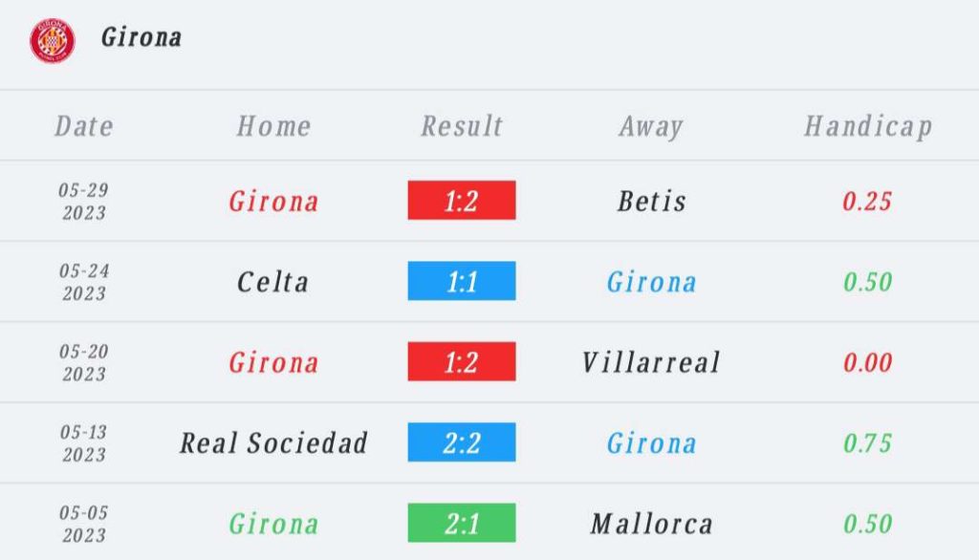Select the Villarreal team name
Viewport: 979px width, 560px height.
(651, 362)
